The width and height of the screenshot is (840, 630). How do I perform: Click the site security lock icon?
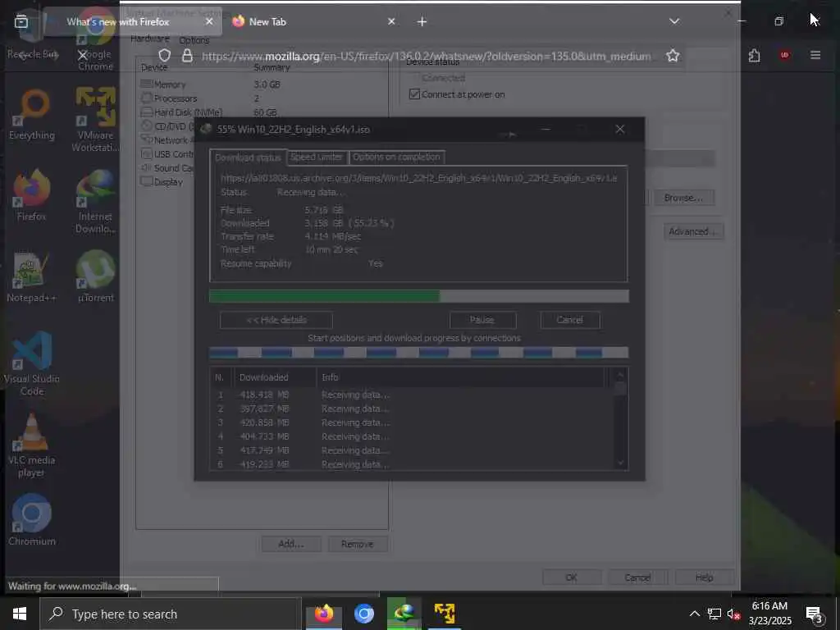(187, 56)
